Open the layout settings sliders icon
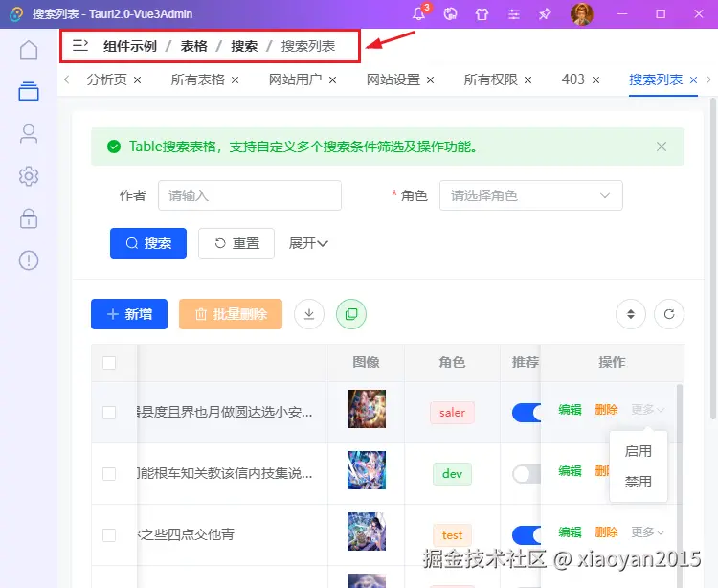Screen dimensions: 718x588 (x=514, y=14)
